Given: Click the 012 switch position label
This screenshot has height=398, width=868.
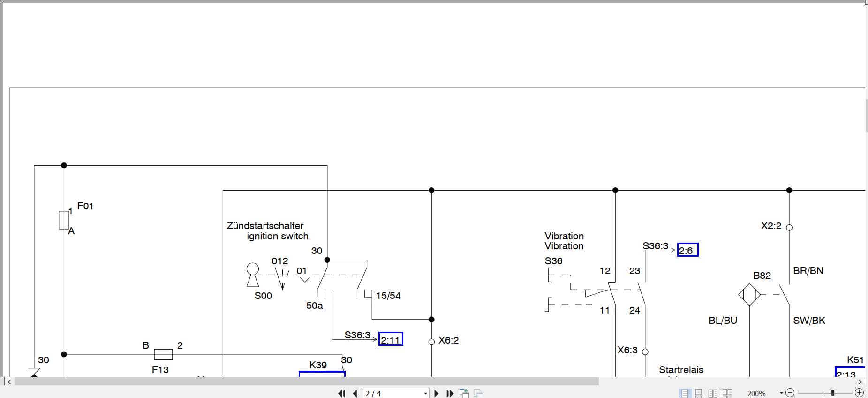Looking at the screenshot, I should click(280, 261).
